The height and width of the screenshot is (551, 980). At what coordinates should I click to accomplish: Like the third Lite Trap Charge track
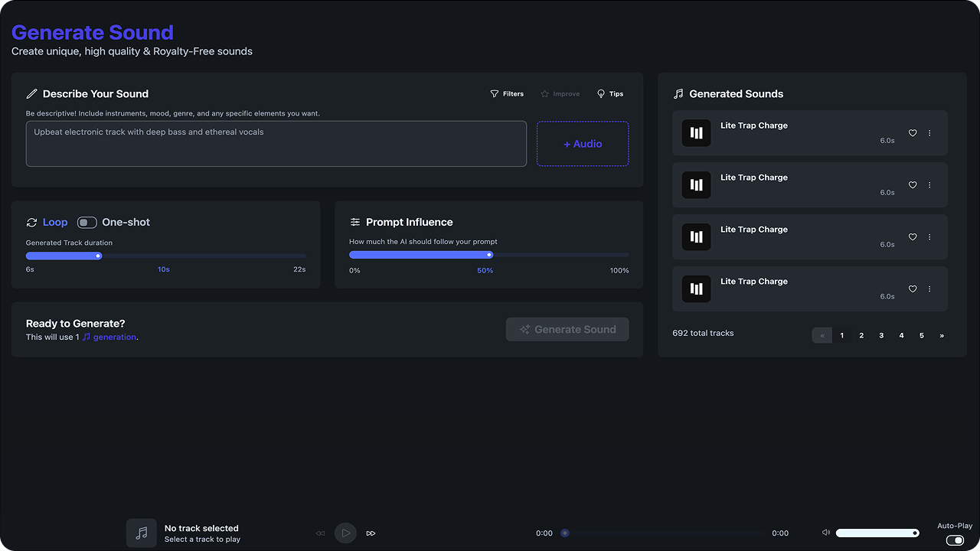[912, 237]
